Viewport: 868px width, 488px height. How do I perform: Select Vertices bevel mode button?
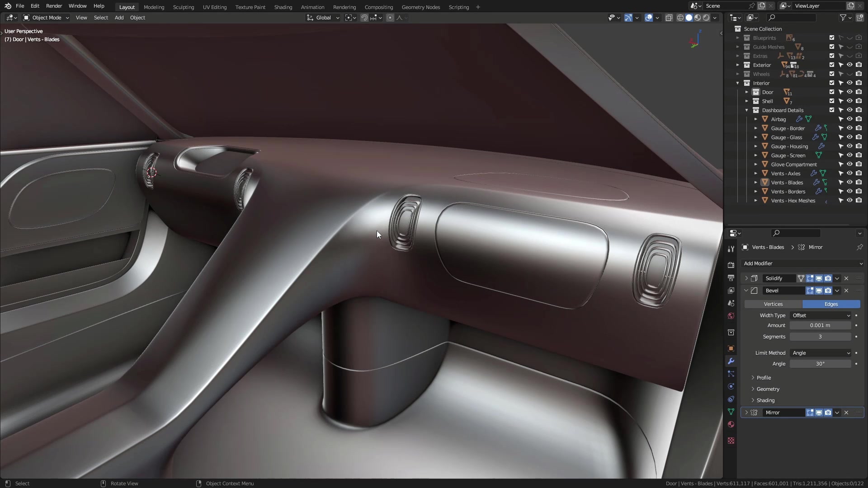click(x=773, y=304)
